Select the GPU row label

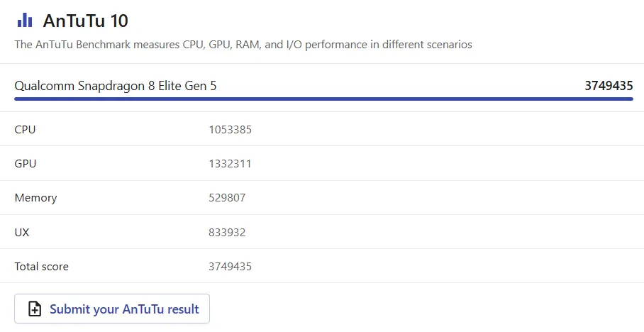26,163
